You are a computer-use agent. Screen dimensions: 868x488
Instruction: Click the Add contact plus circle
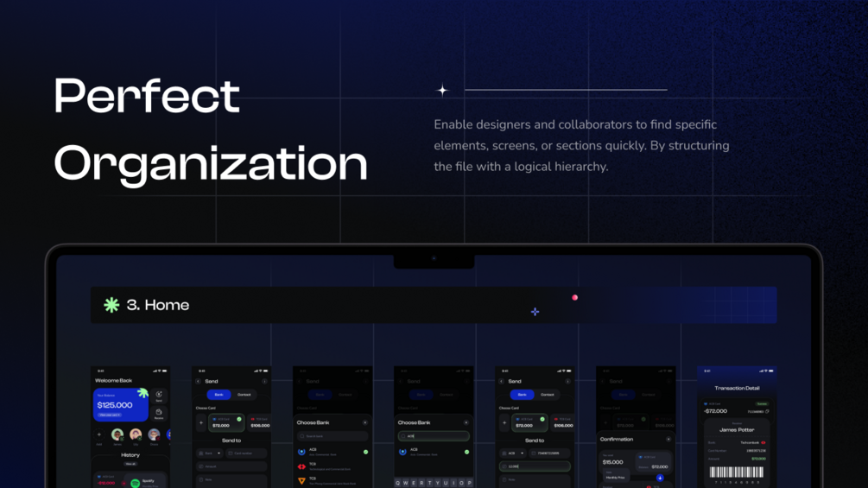tap(99, 435)
